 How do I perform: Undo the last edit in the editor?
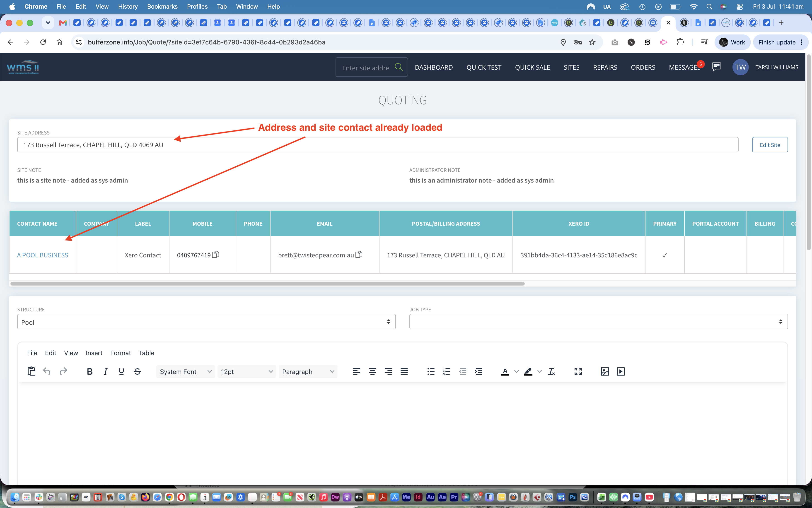[x=47, y=371]
